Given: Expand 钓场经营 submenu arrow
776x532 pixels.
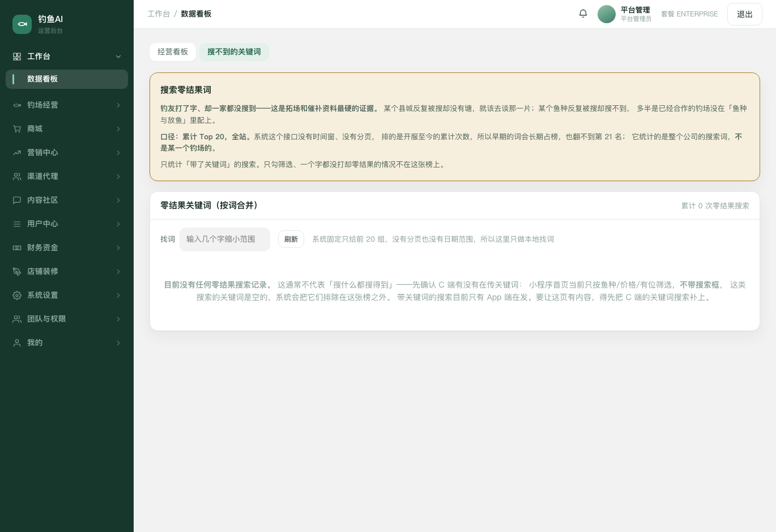Looking at the screenshot, I should coord(118,105).
